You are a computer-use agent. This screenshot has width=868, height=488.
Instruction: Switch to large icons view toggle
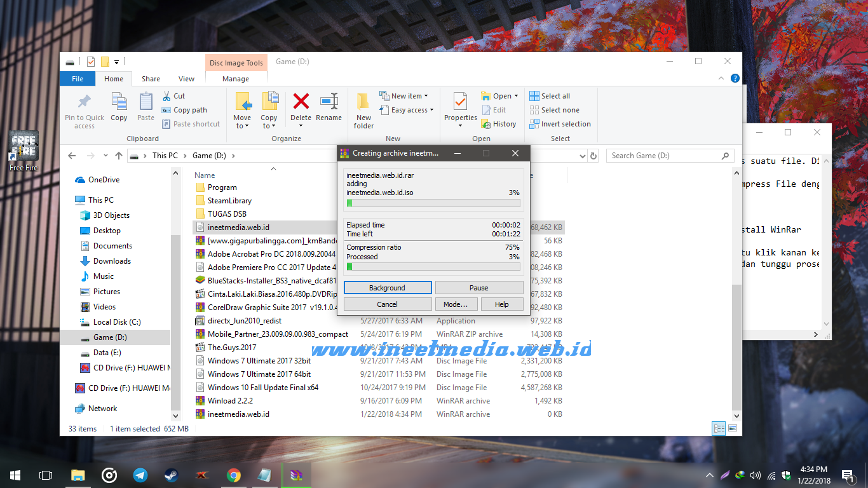pos(733,429)
